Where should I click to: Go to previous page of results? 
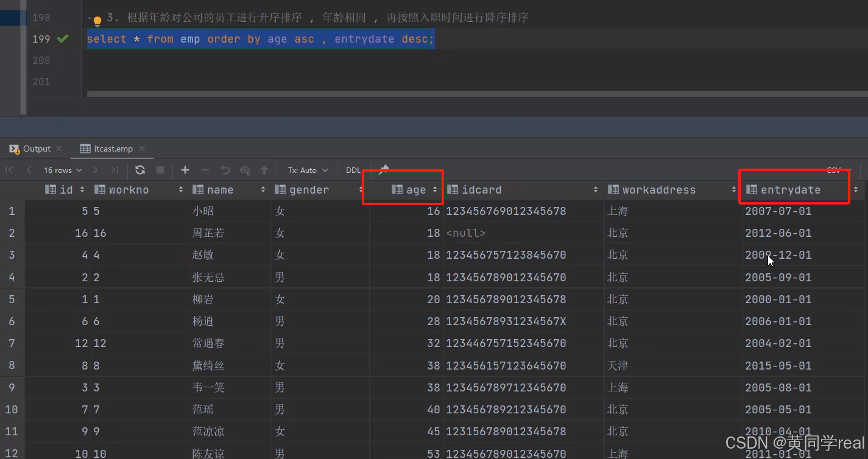point(29,170)
